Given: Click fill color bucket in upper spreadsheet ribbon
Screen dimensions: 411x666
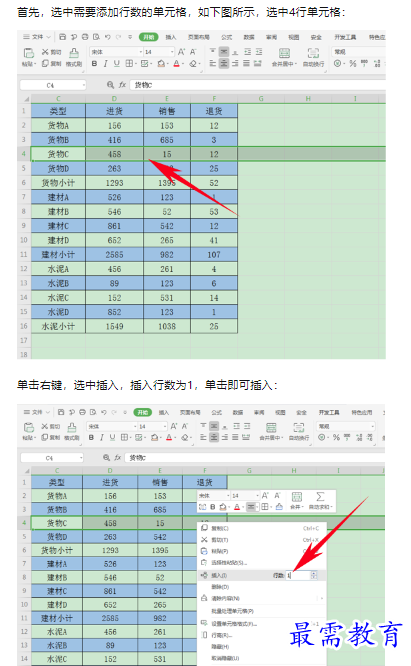Looking at the screenshot, I should [161, 64].
